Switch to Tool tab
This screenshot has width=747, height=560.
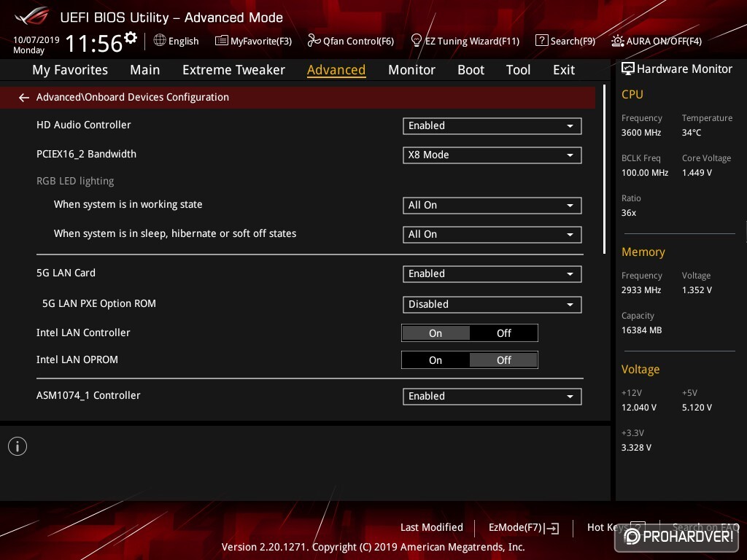(518, 70)
